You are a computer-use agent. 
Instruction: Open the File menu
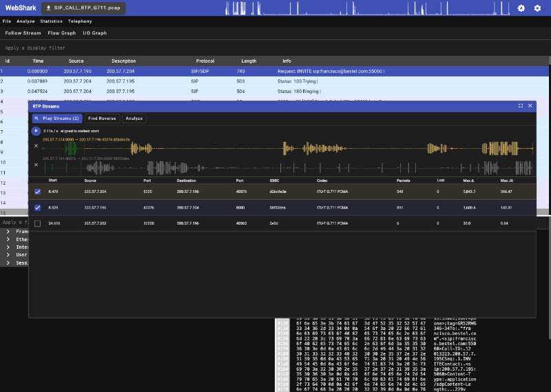[x=7, y=21]
